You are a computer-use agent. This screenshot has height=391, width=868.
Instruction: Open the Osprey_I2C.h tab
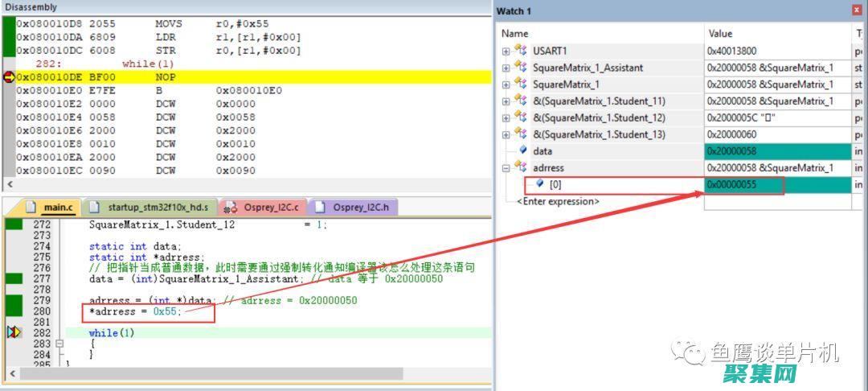click(x=354, y=208)
